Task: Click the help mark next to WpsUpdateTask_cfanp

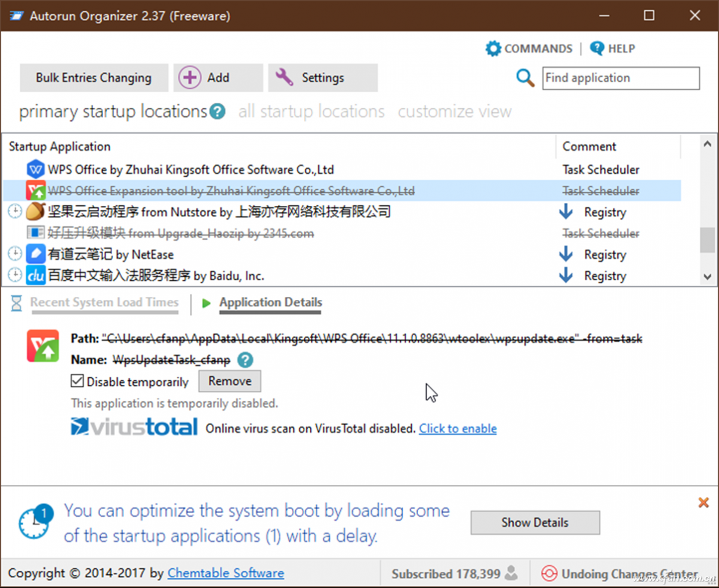Action: point(245,360)
